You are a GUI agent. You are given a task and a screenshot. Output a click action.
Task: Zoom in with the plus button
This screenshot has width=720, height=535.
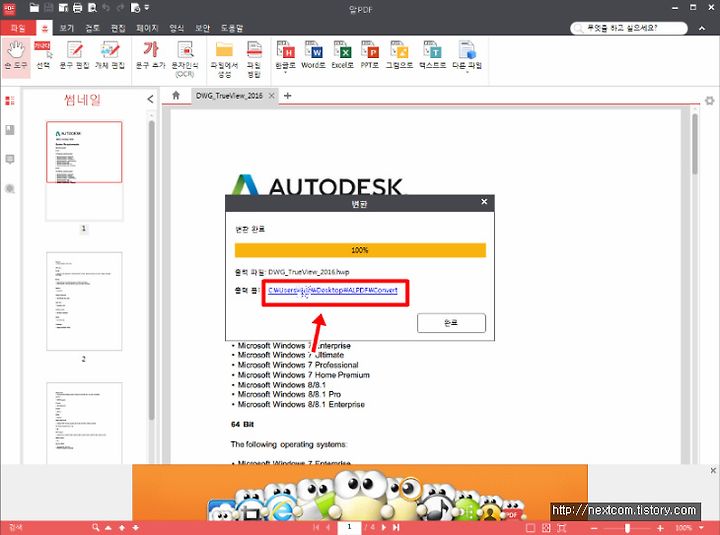[x=660, y=528]
